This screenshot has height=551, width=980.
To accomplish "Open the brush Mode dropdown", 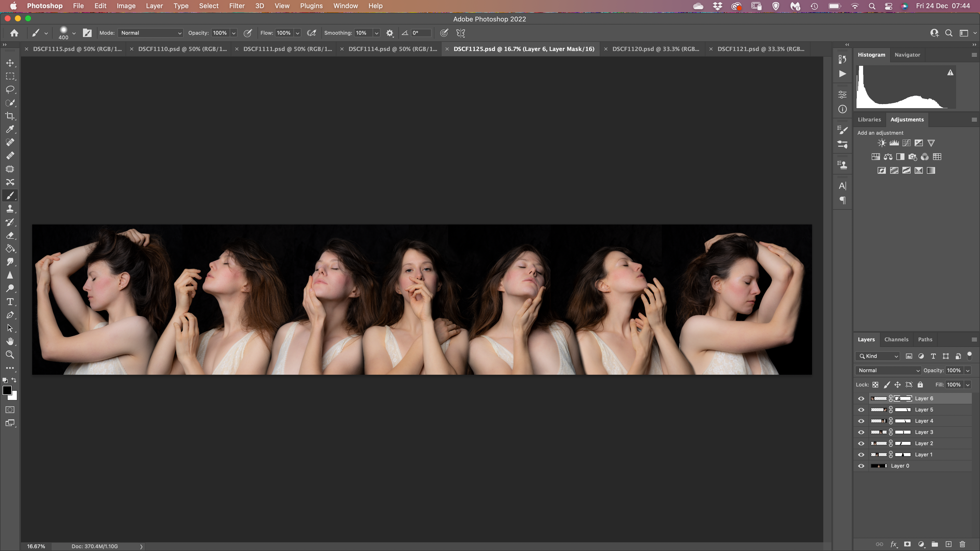I will 151,33.
